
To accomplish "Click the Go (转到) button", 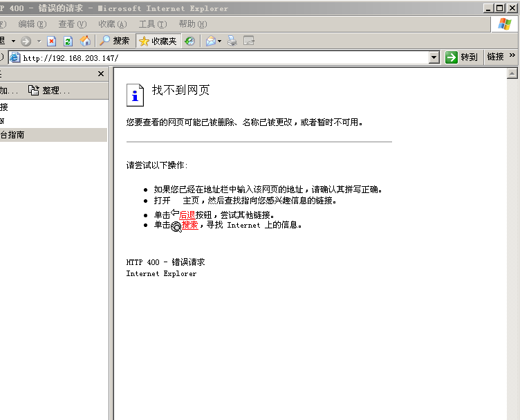I will [x=461, y=57].
